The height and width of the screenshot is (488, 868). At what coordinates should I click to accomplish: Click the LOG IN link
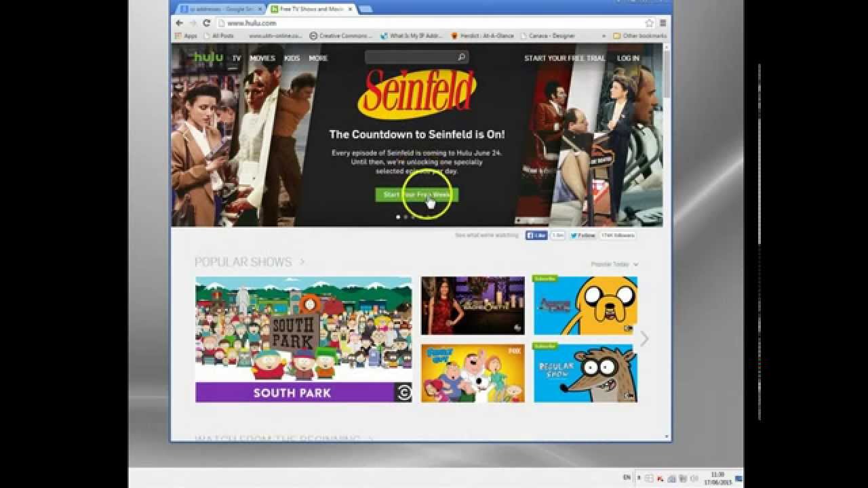628,58
